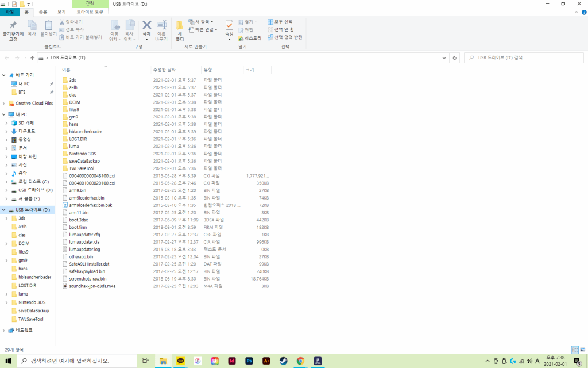Image resolution: width=588 pixels, height=368 pixels.
Task: Open Photoshop from the taskbar
Action: pyautogui.click(x=249, y=361)
